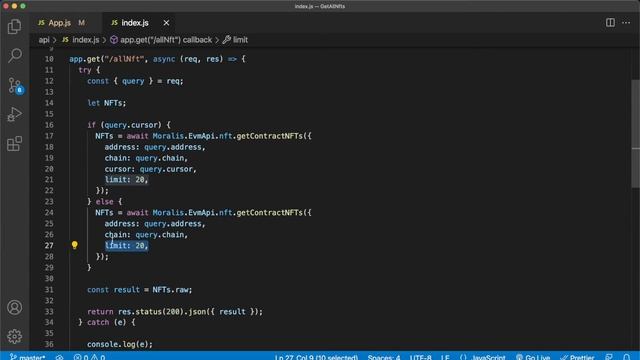Change the LF end of line sequence
640x360 pixels.
[445, 357]
